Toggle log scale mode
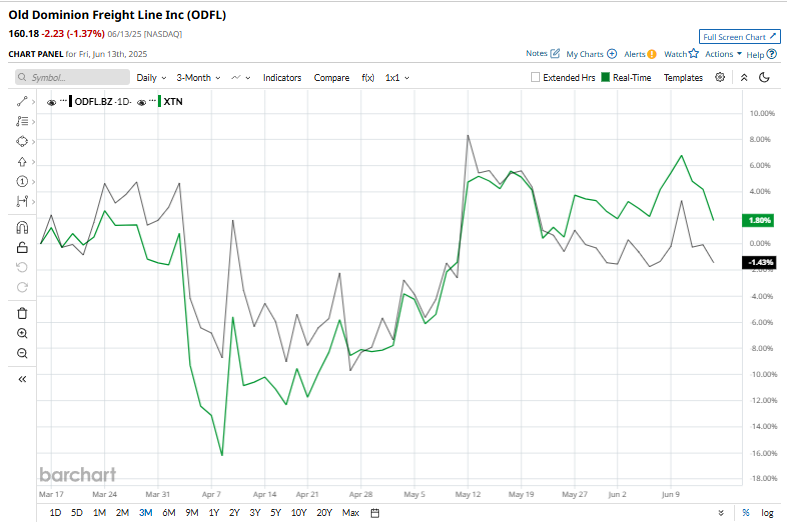The image size is (787, 523). (x=767, y=513)
